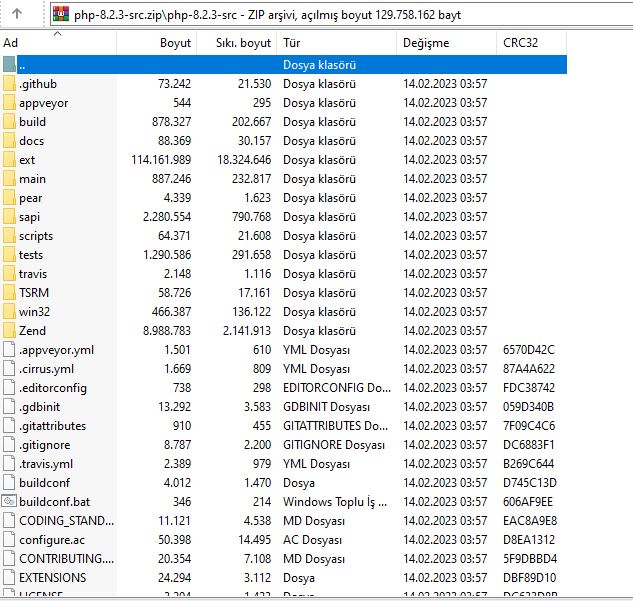Click the .gitattributes file icon
Screen dimensions: 633x601
pyautogui.click(x=9, y=425)
